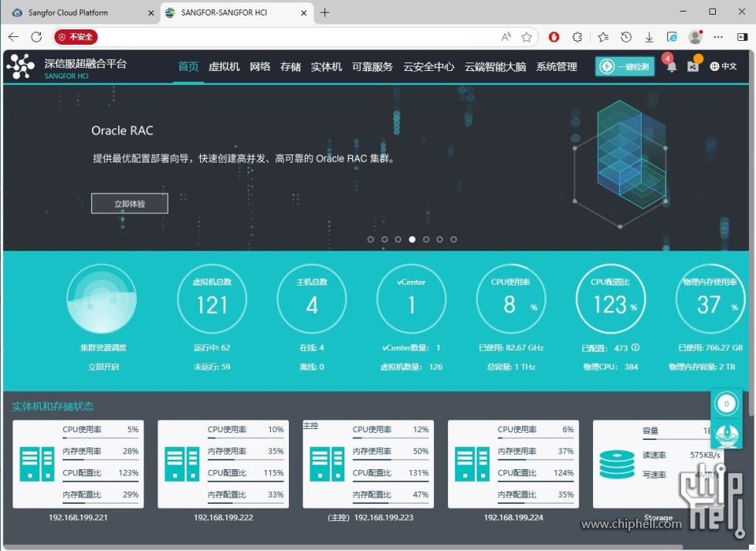Open the 实体机 menu
Image resolution: width=756 pixels, height=551 pixels.
click(327, 66)
